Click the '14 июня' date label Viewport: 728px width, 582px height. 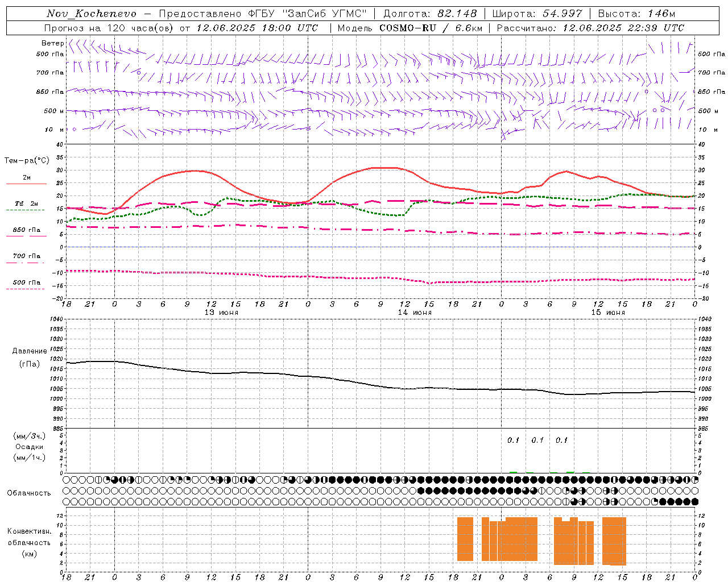[x=415, y=313]
